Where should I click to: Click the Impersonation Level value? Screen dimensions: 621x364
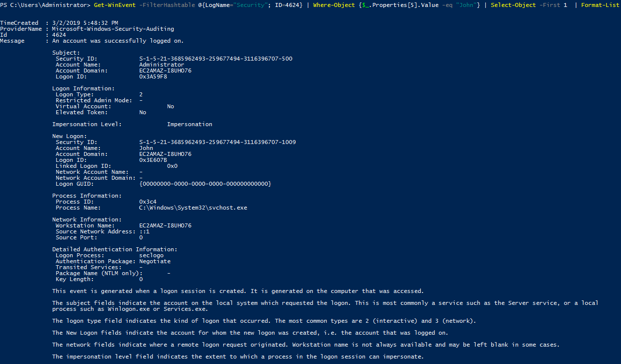[189, 124]
